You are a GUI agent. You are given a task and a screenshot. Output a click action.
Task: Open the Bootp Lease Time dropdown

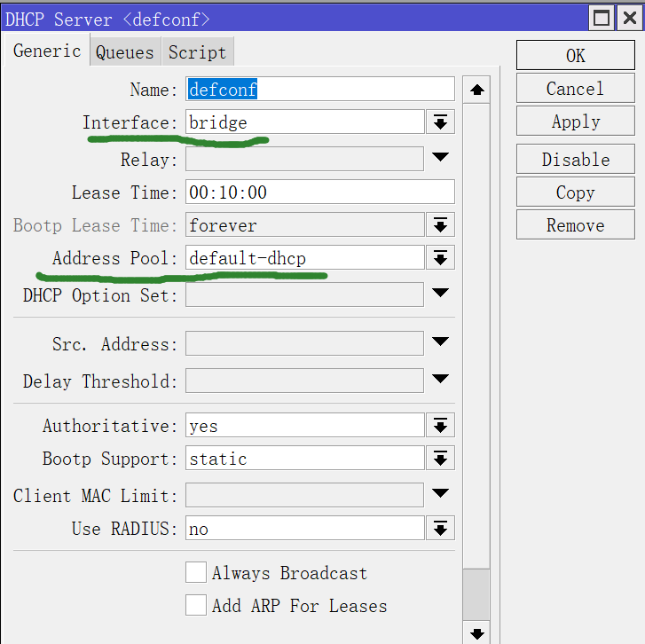coord(440,225)
